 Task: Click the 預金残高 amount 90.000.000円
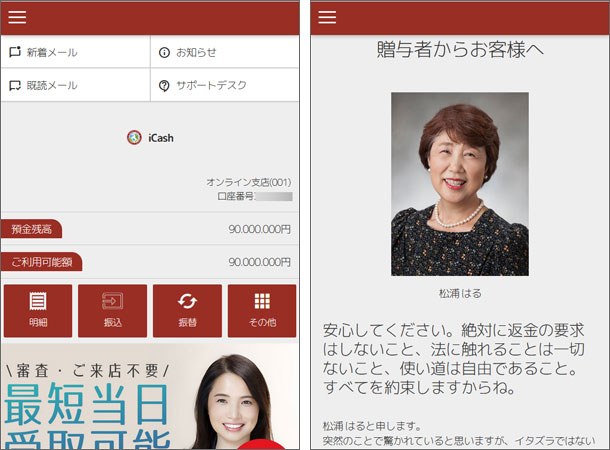[x=259, y=229]
